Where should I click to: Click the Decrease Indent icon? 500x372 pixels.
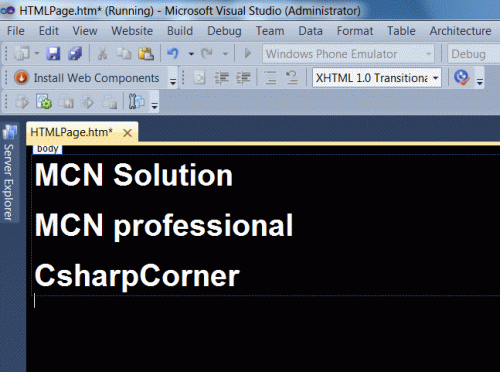[x=221, y=78]
